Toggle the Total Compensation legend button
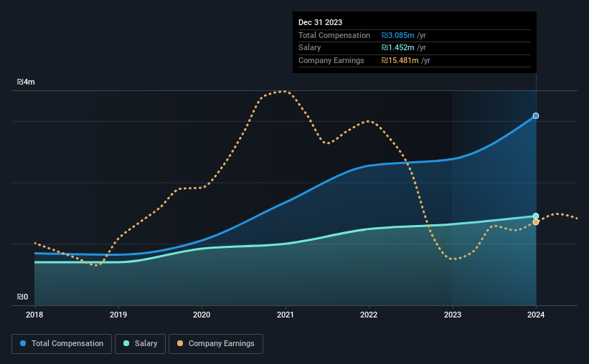The image size is (589, 364). click(62, 344)
